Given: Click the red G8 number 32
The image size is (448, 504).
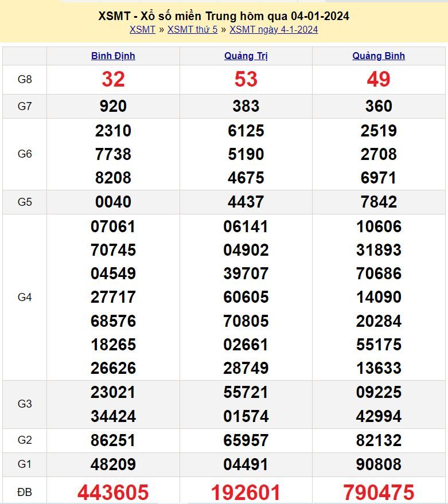Looking at the screenshot, I should 113,79.
